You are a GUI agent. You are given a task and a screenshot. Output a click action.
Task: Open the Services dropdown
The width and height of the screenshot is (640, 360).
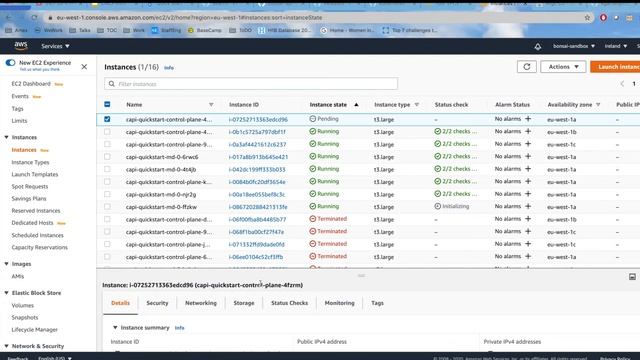click(55, 46)
